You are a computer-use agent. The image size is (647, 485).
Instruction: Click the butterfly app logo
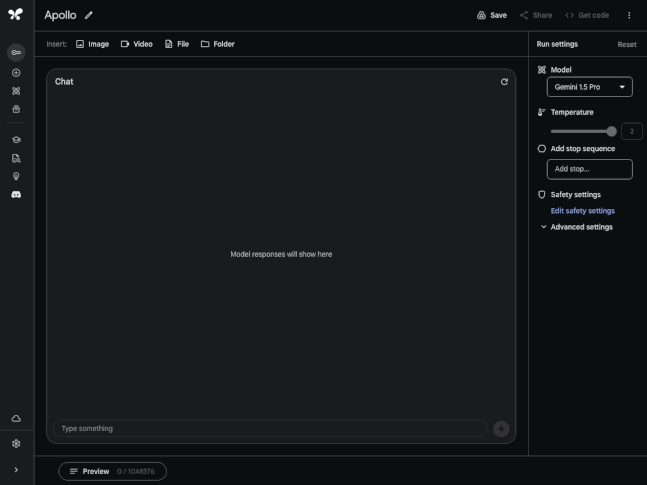(x=16, y=14)
